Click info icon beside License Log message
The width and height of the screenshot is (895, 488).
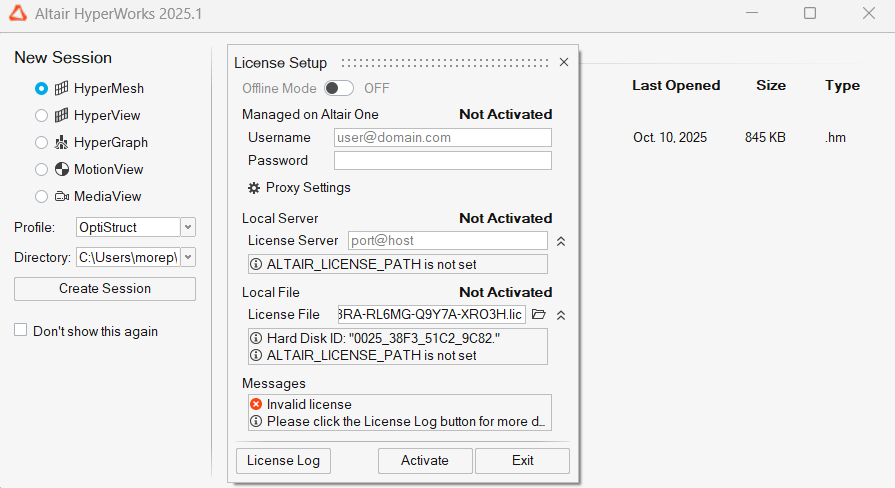click(256, 421)
